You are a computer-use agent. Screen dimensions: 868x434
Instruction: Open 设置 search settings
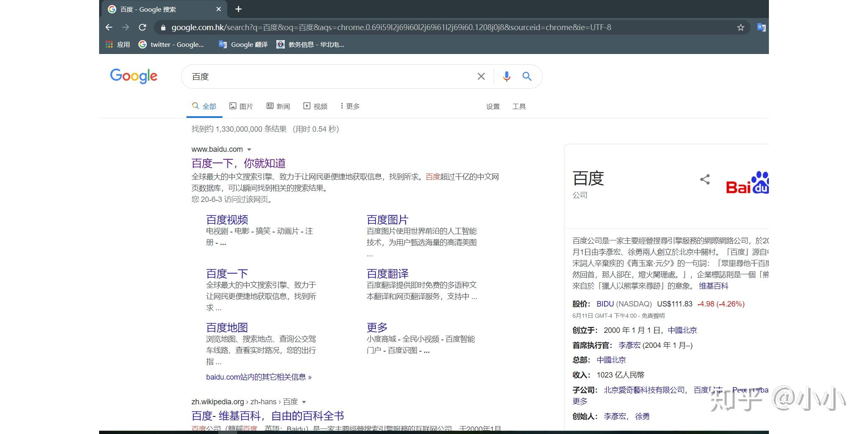[x=493, y=107]
